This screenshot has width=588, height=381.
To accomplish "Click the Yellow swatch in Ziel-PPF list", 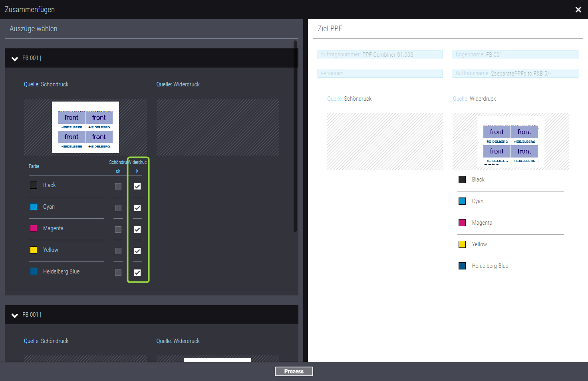I will (x=462, y=244).
